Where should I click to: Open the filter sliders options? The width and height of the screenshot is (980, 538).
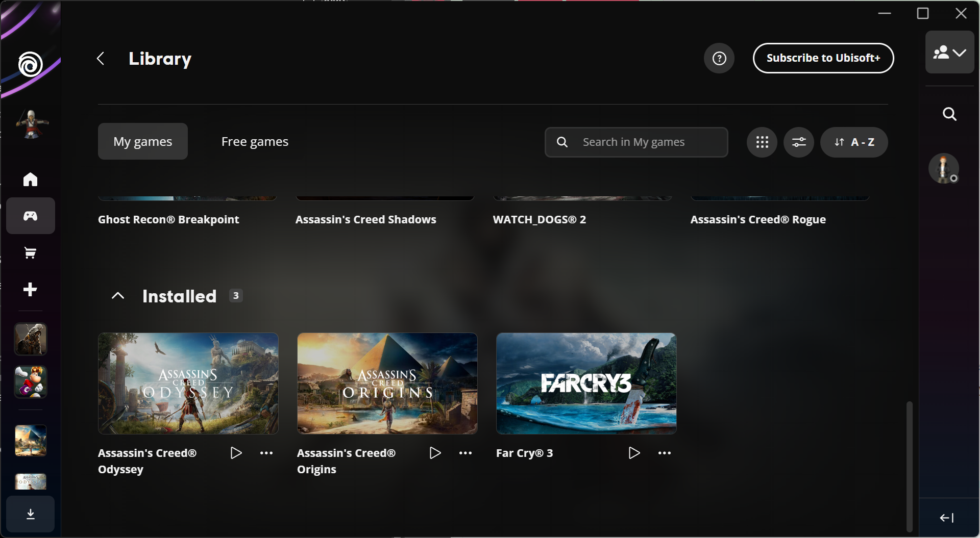click(799, 142)
